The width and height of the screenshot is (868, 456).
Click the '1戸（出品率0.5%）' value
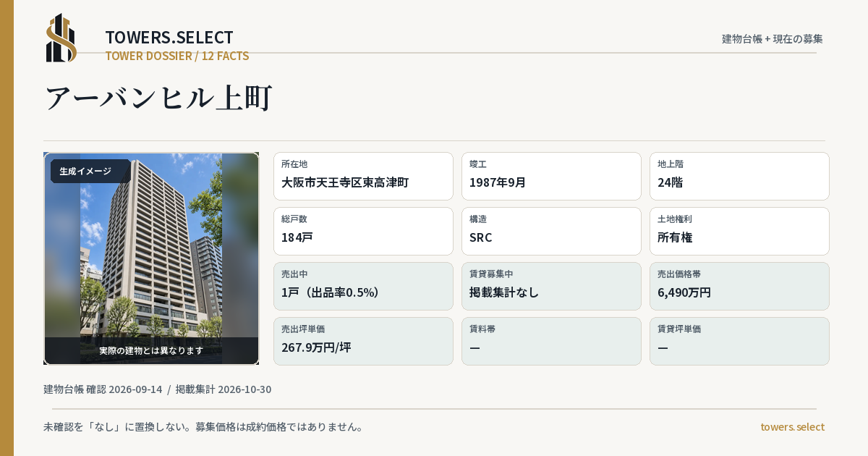[x=331, y=292]
